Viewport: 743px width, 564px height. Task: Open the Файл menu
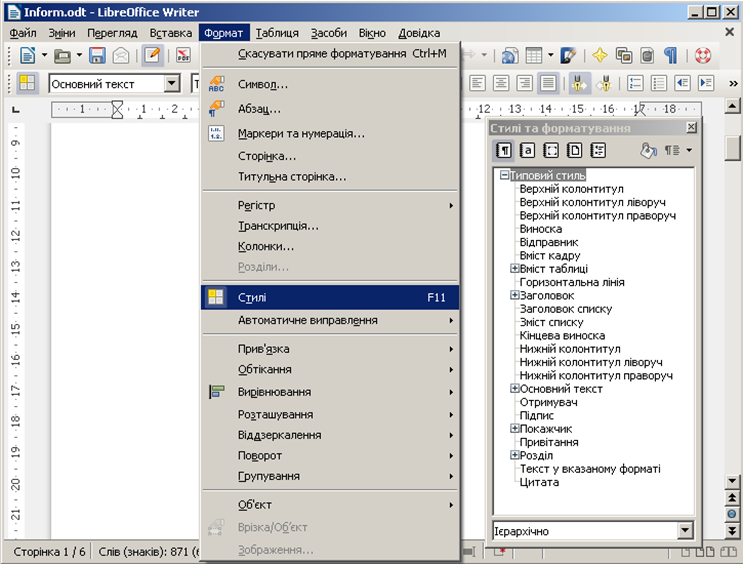tap(23, 33)
